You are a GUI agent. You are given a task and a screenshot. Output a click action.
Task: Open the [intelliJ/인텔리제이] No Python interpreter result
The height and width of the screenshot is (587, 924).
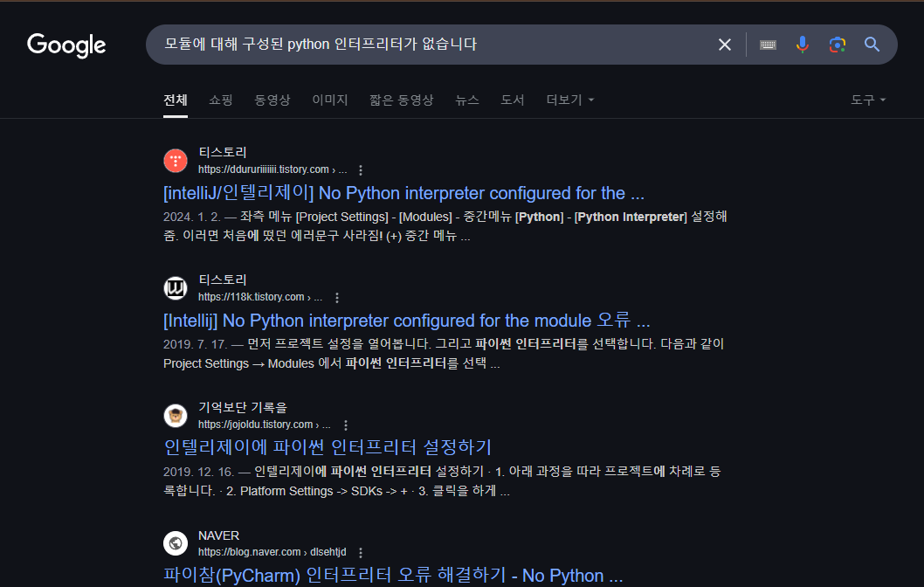[x=403, y=193]
